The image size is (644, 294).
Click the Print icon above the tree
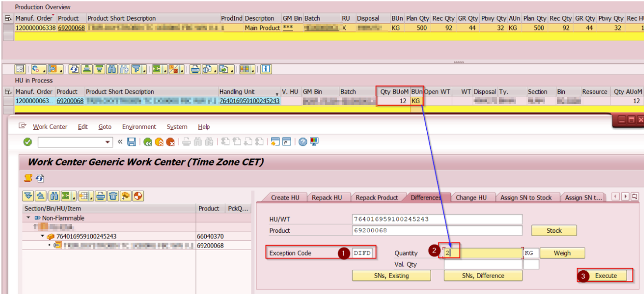click(x=100, y=196)
